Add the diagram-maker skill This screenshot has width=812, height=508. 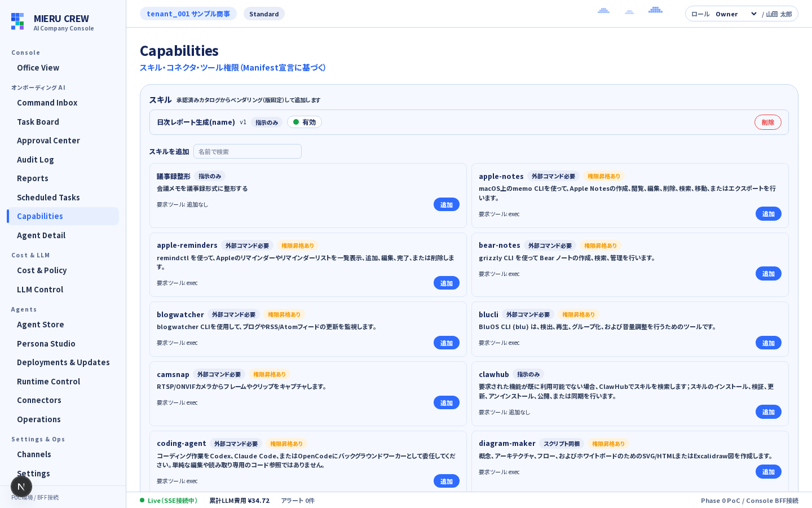click(769, 471)
